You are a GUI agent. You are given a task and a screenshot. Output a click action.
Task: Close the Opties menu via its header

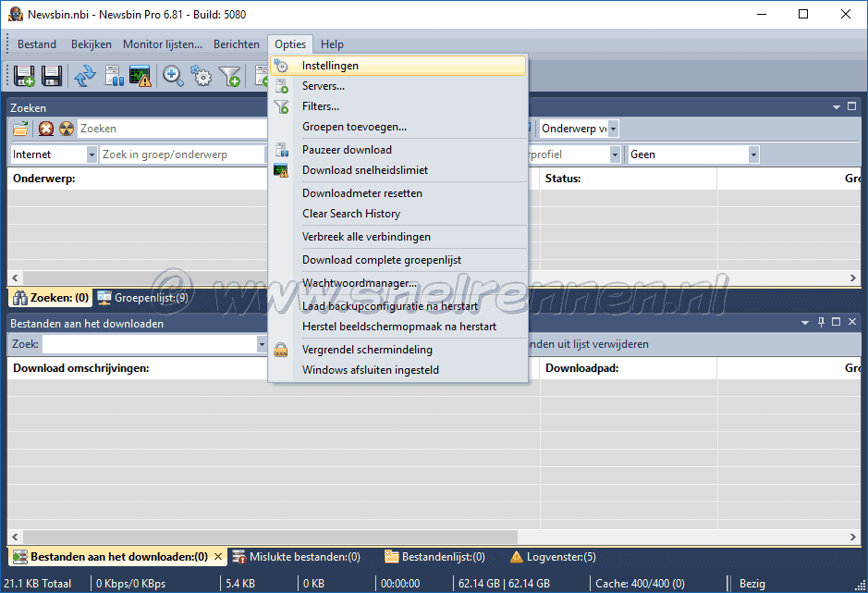pos(290,44)
